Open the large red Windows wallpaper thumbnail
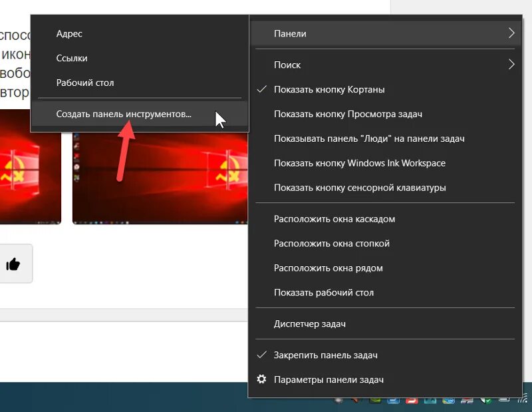This screenshot has width=532, height=412. coord(160,178)
